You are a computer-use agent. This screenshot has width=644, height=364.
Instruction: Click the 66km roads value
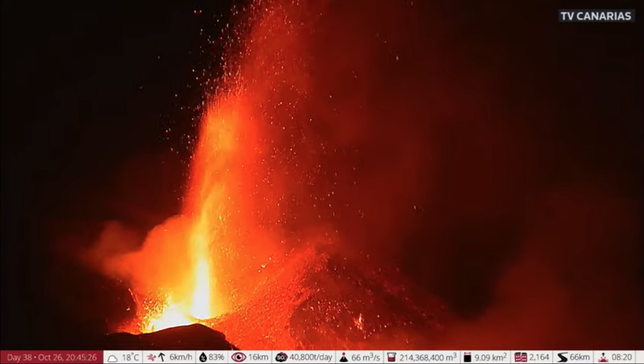click(x=580, y=357)
